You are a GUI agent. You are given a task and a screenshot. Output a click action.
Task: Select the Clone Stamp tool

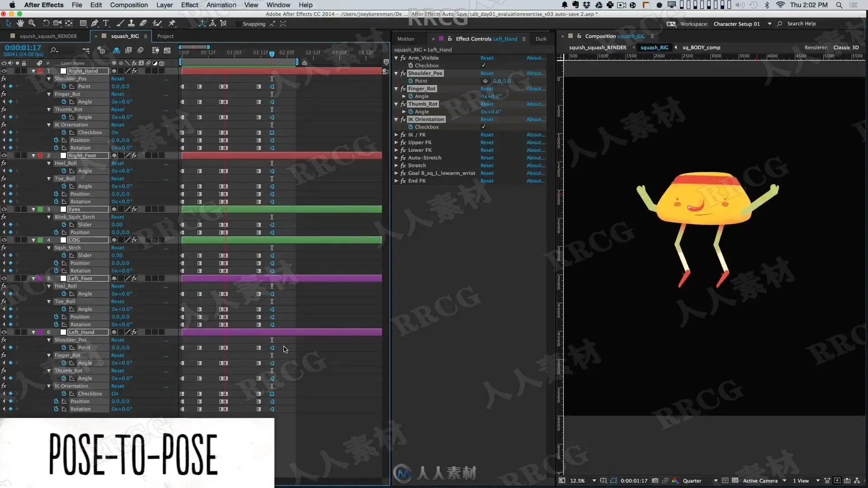131,23
